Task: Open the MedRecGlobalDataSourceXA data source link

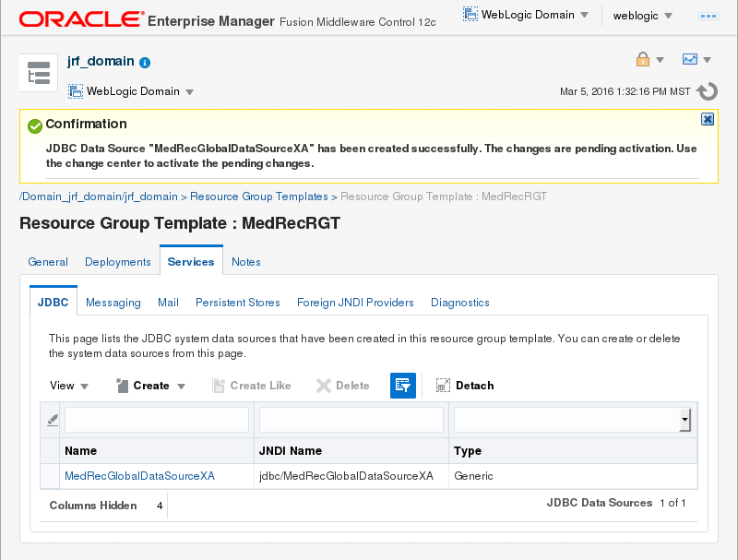Action: click(x=139, y=476)
